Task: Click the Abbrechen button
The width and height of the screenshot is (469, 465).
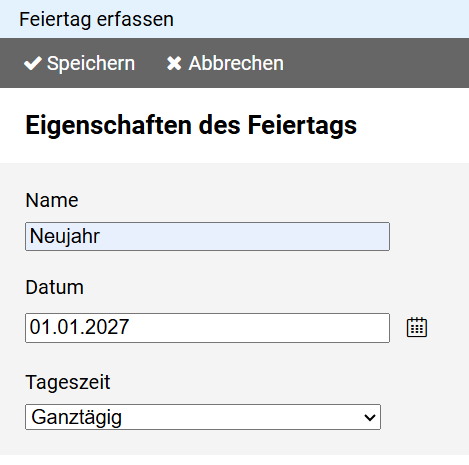Action: click(x=225, y=63)
